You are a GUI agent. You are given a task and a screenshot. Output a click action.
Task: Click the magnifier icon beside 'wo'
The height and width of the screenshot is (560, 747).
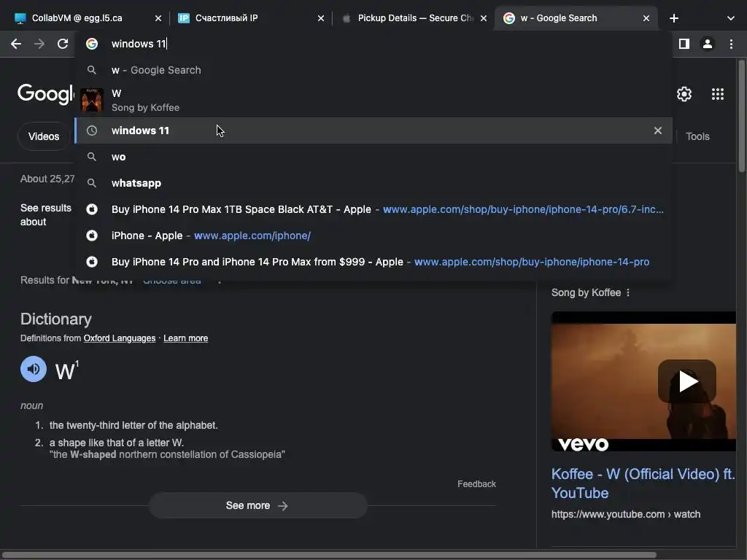(92, 157)
